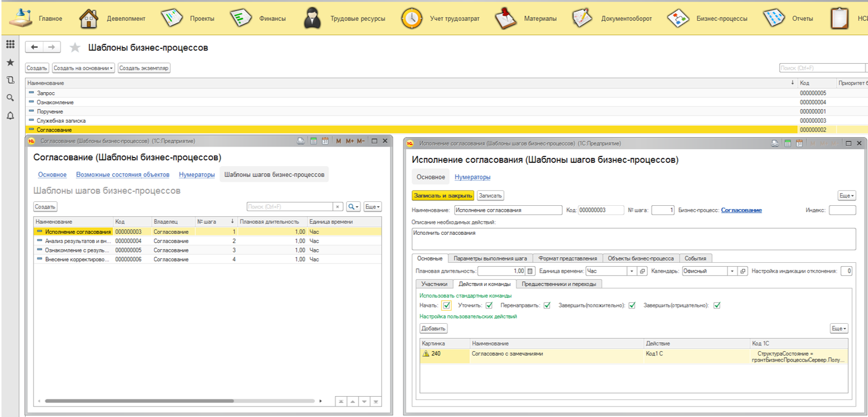868x417 pixels.
Task: Switch to Участники tab
Action: click(x=434, y=284)
